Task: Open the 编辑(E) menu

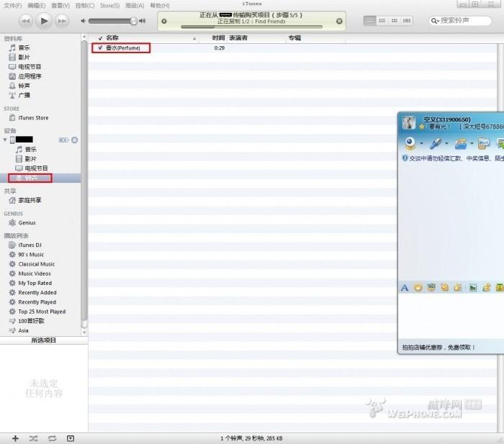Action: tap(36, 6)
